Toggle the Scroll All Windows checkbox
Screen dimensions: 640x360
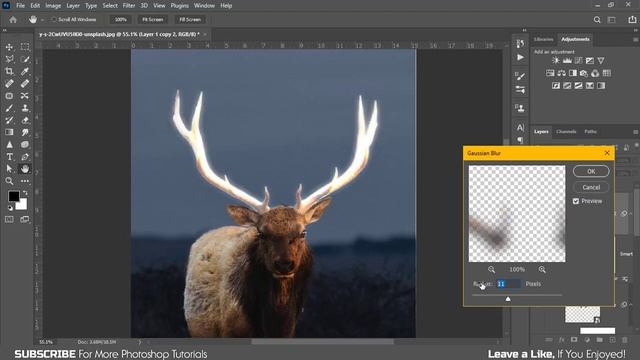[x=54, y=20]
